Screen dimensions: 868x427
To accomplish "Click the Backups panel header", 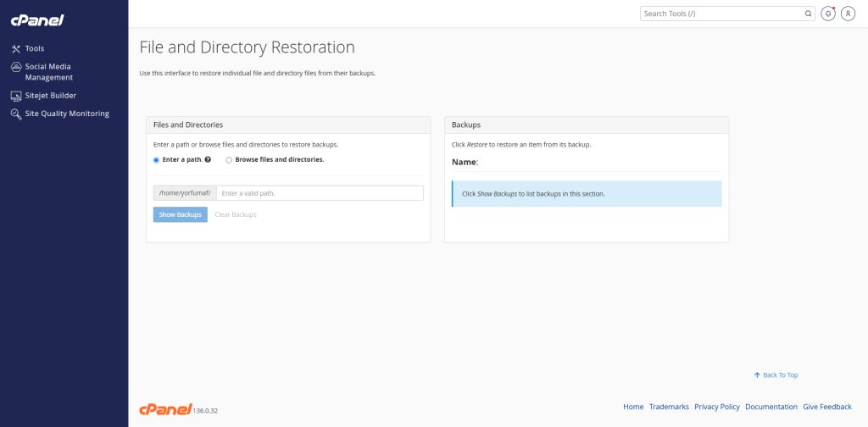I will tap(587, 125).
